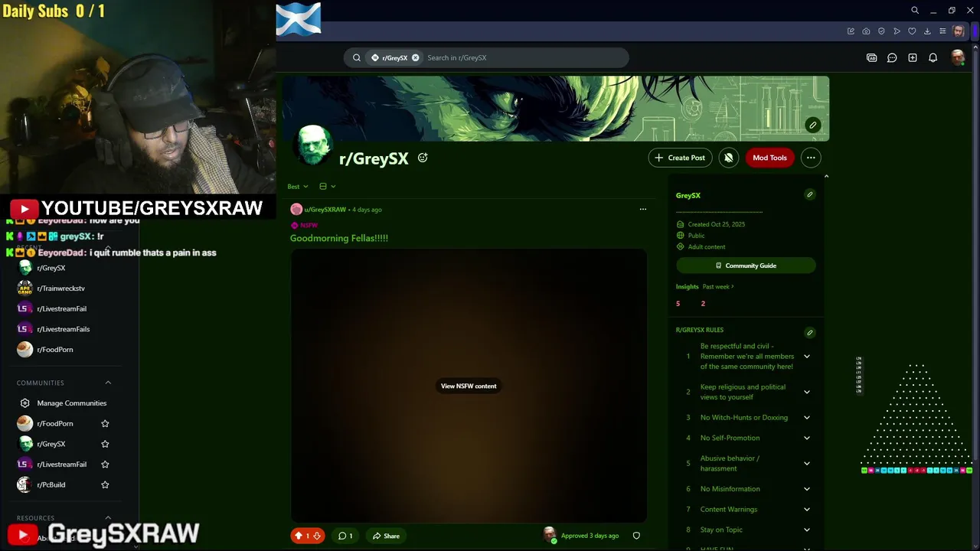980x551 pixels.
Task: Open Reddit notifications bell
Action: [x=933, y=57]
